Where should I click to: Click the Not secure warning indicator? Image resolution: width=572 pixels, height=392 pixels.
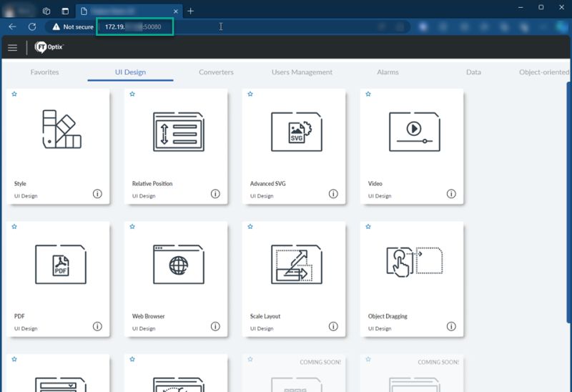click(x=73, y=26)
